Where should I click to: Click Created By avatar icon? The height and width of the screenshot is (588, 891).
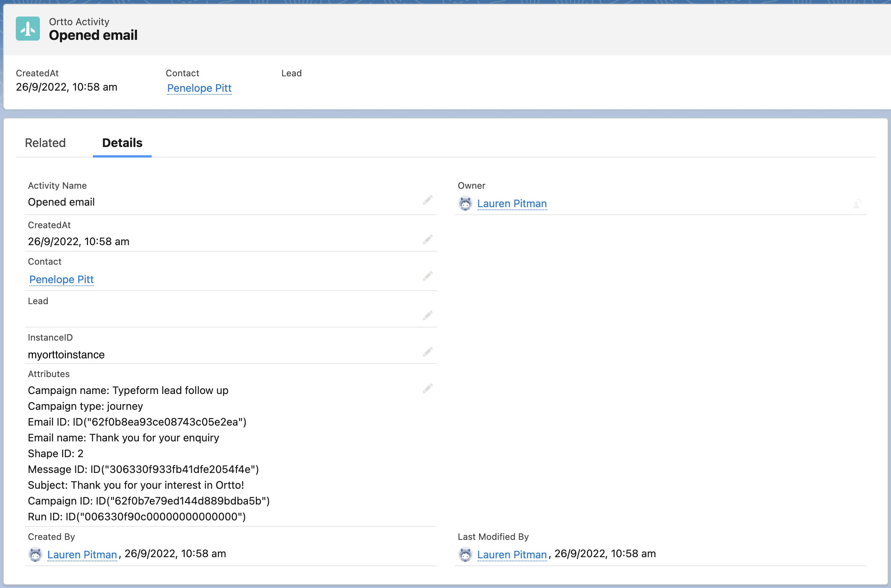(x=35, y=555)
